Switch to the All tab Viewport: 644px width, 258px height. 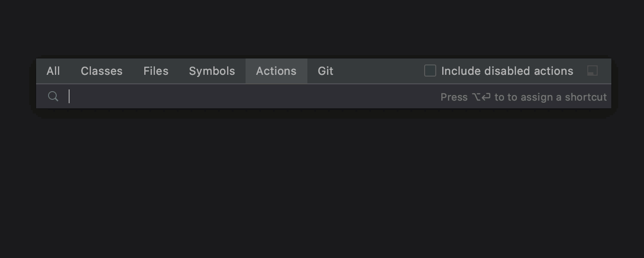click(x=53, y=71)
